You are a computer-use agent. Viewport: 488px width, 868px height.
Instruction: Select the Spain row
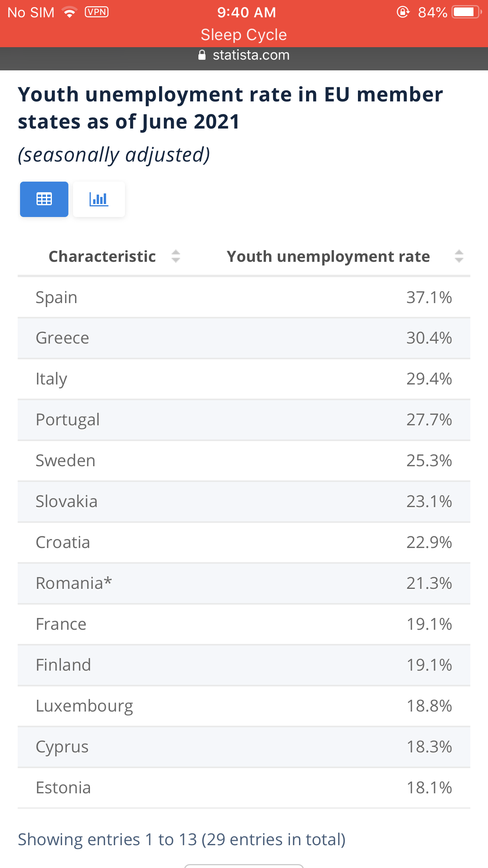pos(244,297)
